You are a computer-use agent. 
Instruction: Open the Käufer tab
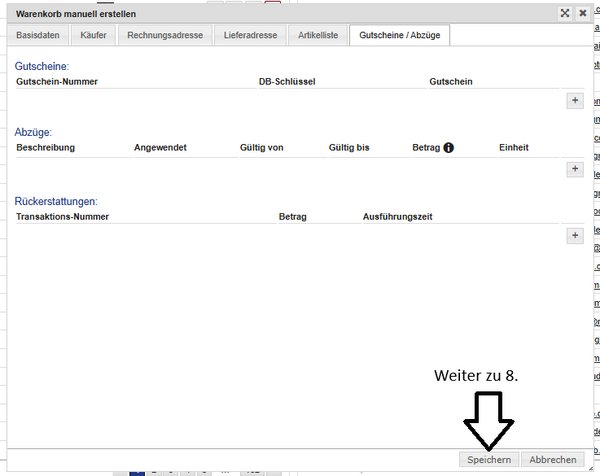(x=93, y=35)
